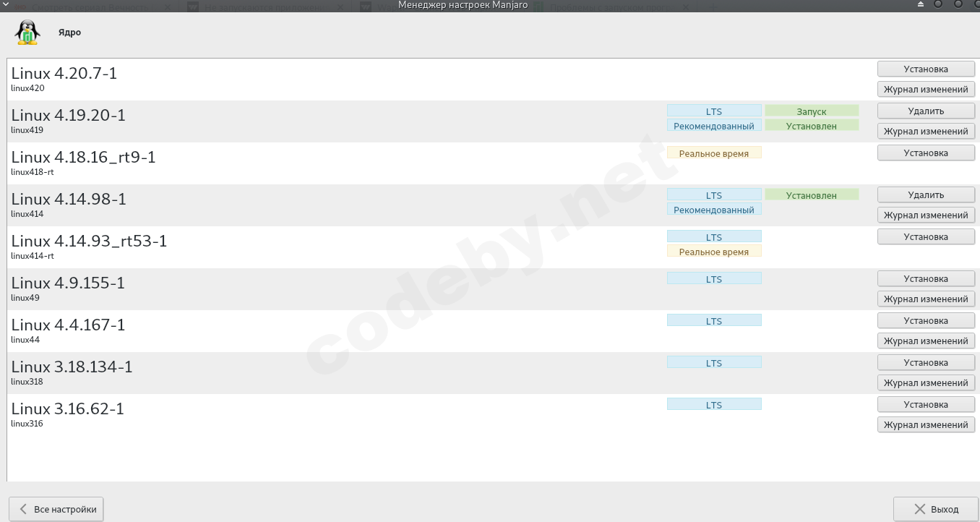Select the "Linux 4.9.155-1" heading
980x522 pixels.
[68, 283]
